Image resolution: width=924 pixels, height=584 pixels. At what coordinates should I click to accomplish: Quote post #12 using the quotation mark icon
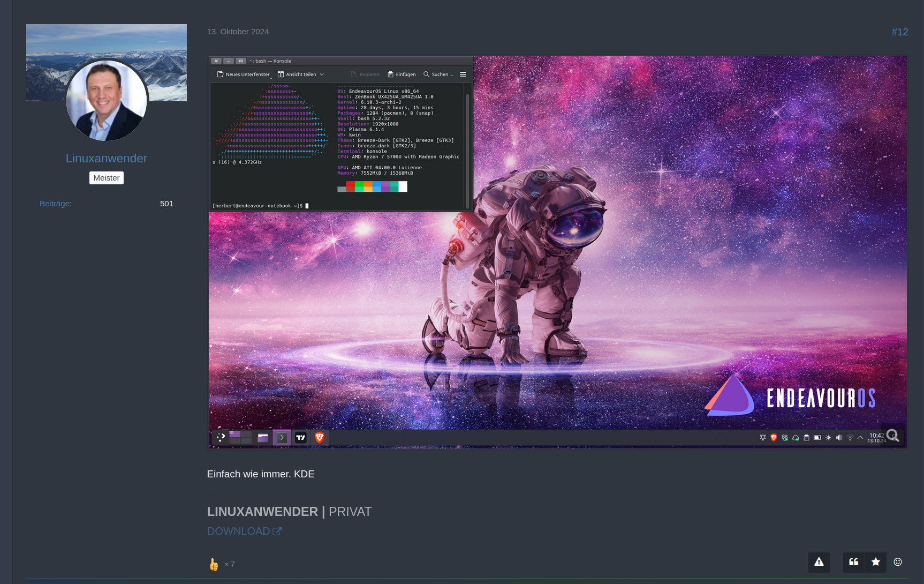click(x=854, y=562)
